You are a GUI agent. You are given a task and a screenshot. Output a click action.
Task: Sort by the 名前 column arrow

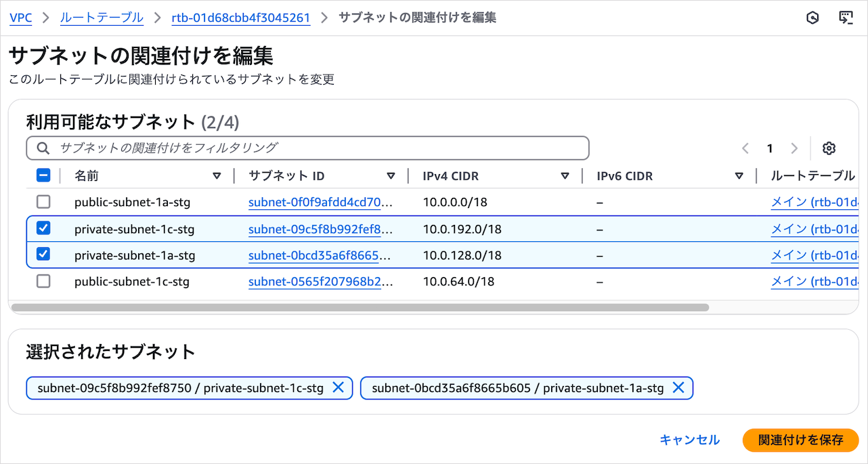[x=217, y=176]
